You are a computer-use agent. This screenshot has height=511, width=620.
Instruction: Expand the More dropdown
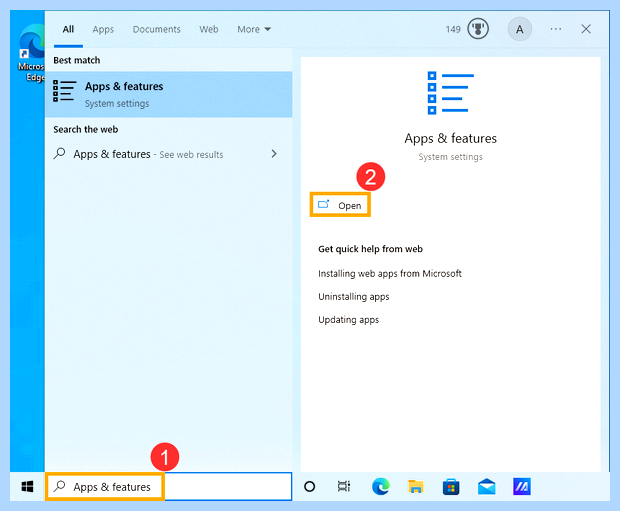pos(254,29)
